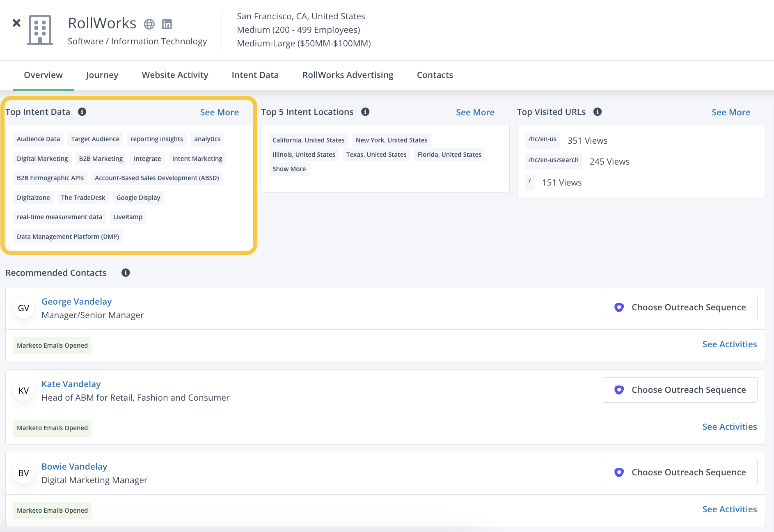This screenshot has height=532, width=774.
Task: Click the Data Management Platform (DMP) tag
Action: pyautogui.click(x=68, y=237)
